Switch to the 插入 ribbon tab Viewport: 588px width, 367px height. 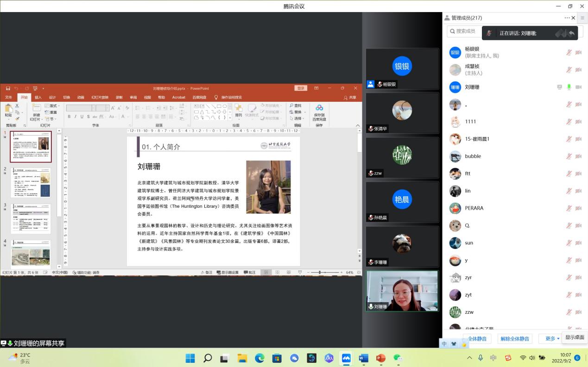point(38,98)
